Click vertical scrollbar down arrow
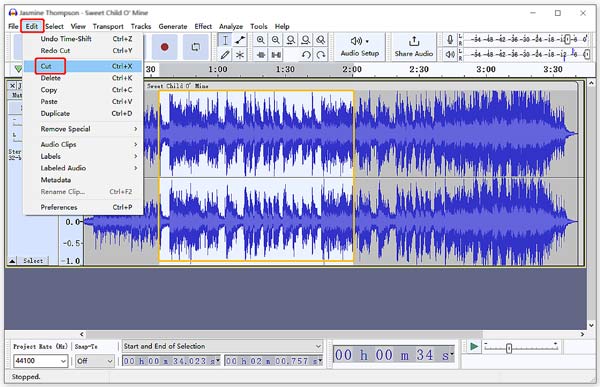 click(x=591, y=325)
